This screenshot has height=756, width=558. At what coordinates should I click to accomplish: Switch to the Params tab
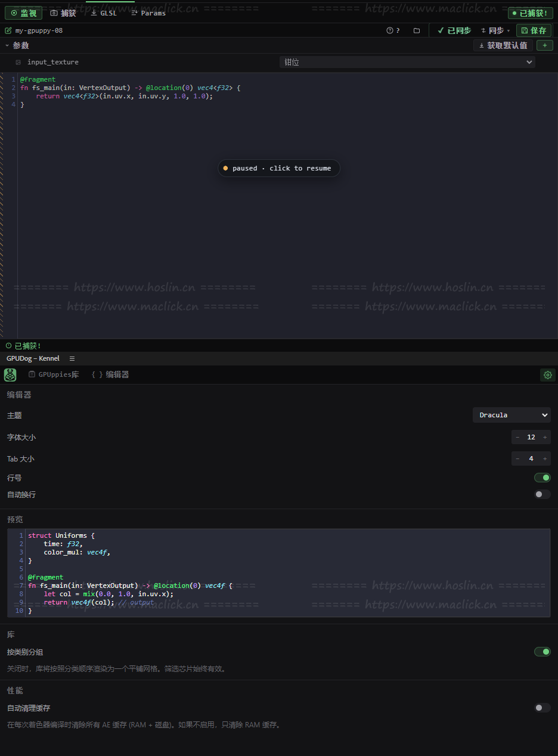148,13
